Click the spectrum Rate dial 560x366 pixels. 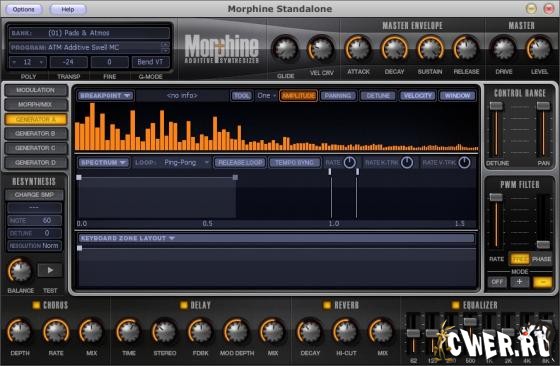[x=350, y=162]
